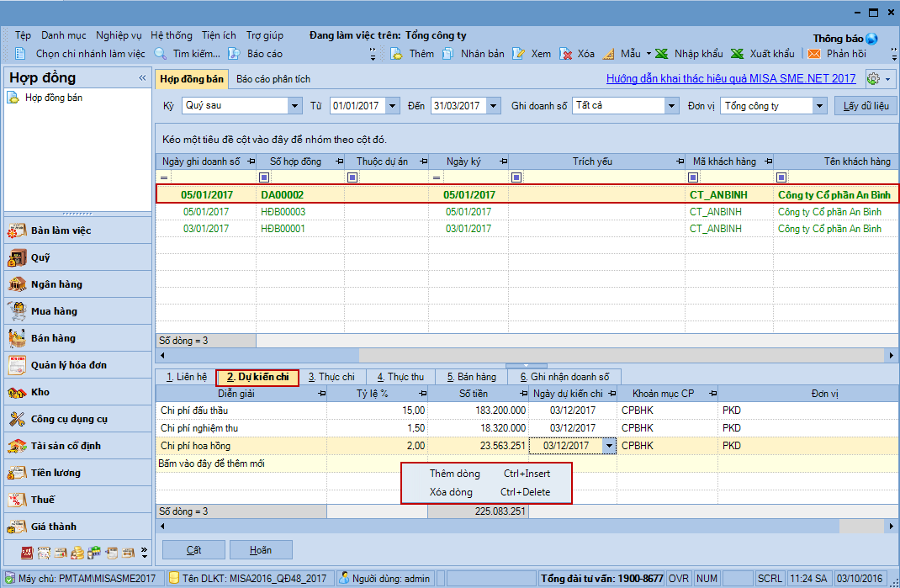Expand the Kỳ period dropdown
Viewport: 900px width, 588px height.
click(294, 106)
